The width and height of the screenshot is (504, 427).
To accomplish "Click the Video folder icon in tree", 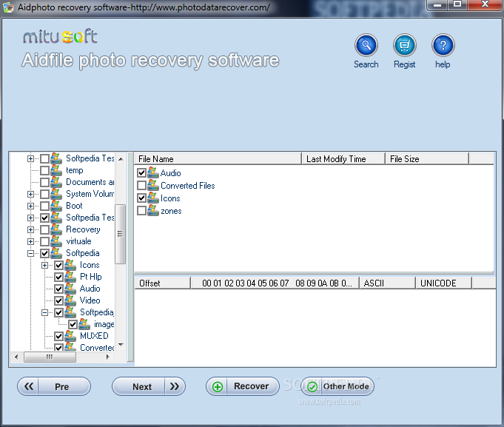I will (x=70, y=300).
